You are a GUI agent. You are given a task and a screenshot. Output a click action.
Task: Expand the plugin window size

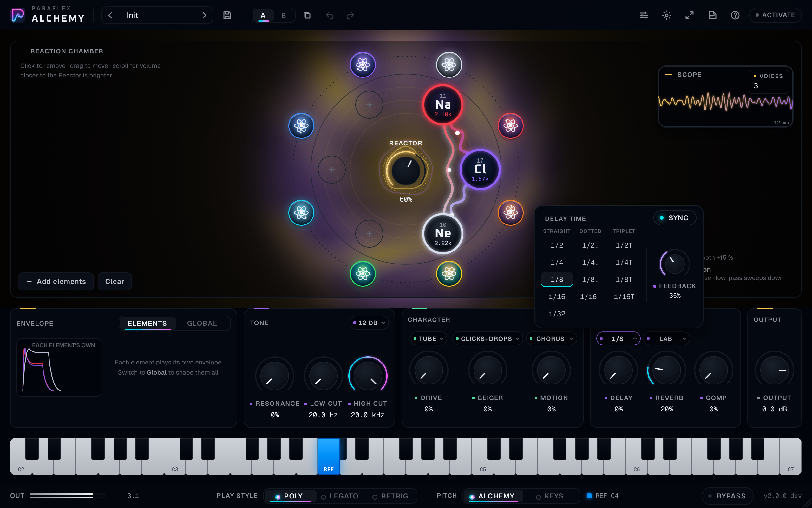(x=689, y=15)
